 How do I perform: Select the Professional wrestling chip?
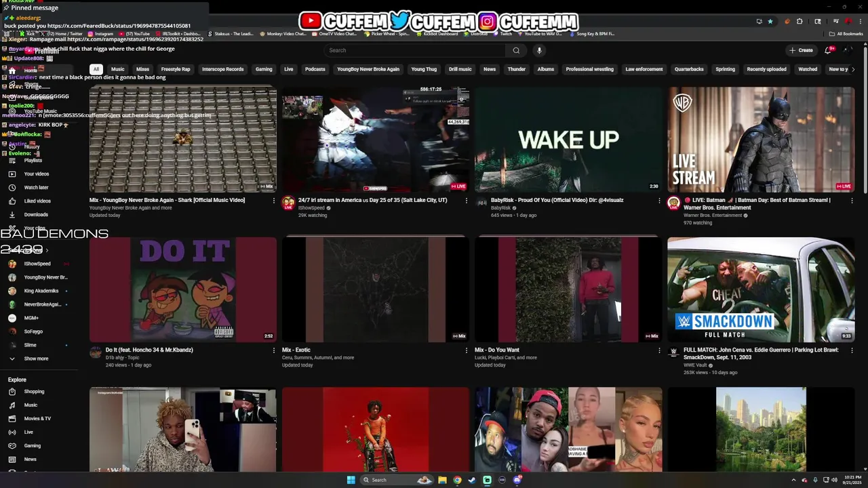pos(589,69)
